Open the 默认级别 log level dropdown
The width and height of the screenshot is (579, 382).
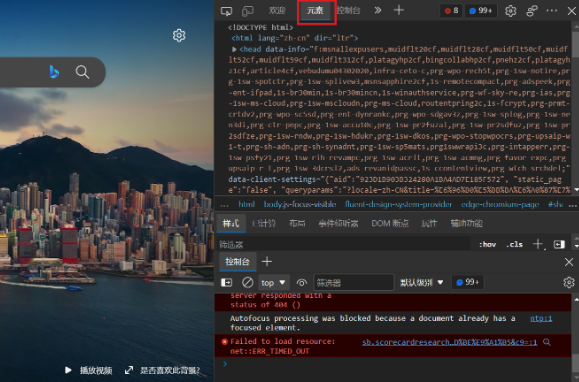(x=422, y=283)
